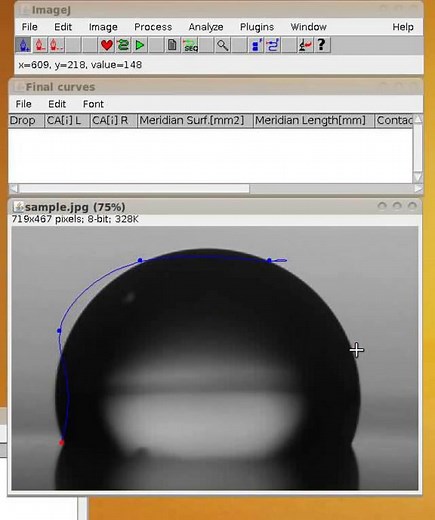Viewport: 435px width, 520px height.
Task: Open the ImageJ Edit menu
Action: pos(63,27)
